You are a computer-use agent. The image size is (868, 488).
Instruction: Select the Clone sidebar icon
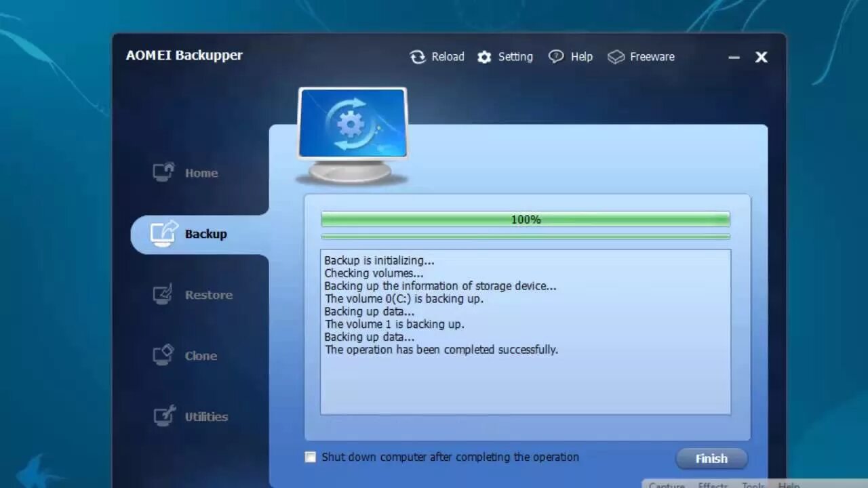pyautogui.click(x=163, y=354)
